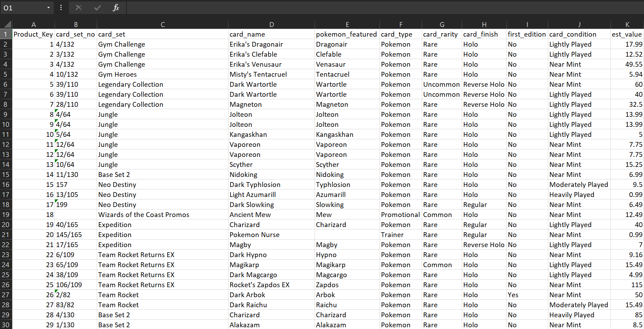Open the Name box dropdown arrow
This screenshot has height=329, width=644.
(x=48, y=7)
